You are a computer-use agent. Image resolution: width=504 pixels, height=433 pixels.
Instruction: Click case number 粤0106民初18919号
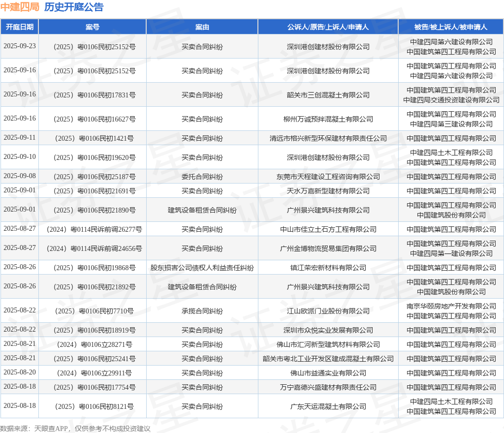107,330
